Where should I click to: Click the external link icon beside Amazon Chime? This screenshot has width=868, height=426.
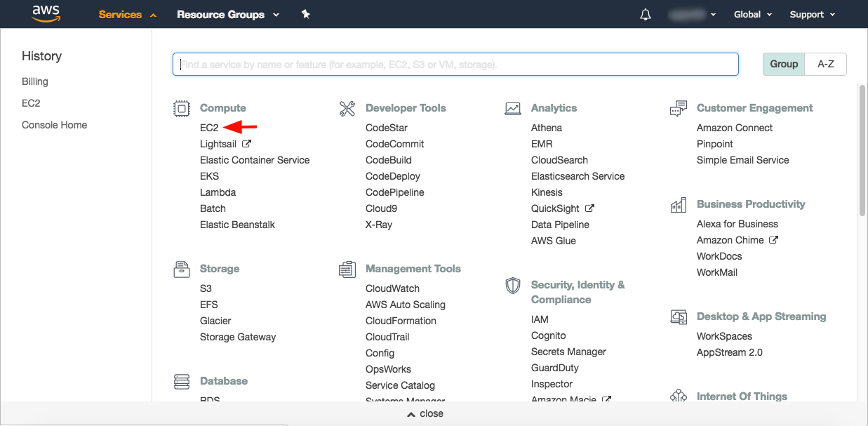(773, 240)
